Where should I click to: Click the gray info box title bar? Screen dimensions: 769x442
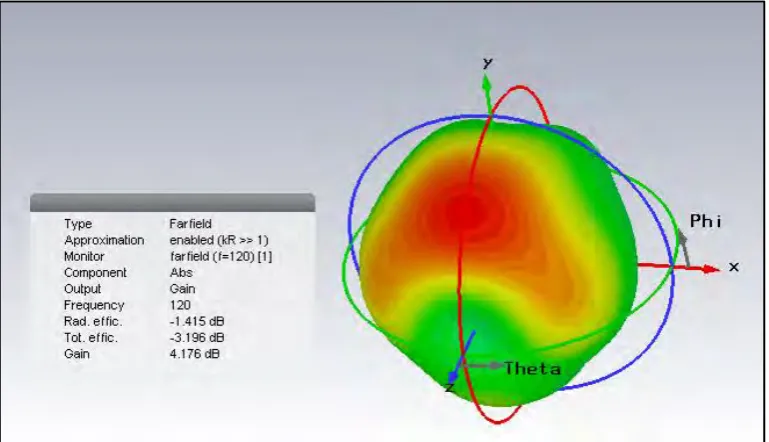pos(173,203)
